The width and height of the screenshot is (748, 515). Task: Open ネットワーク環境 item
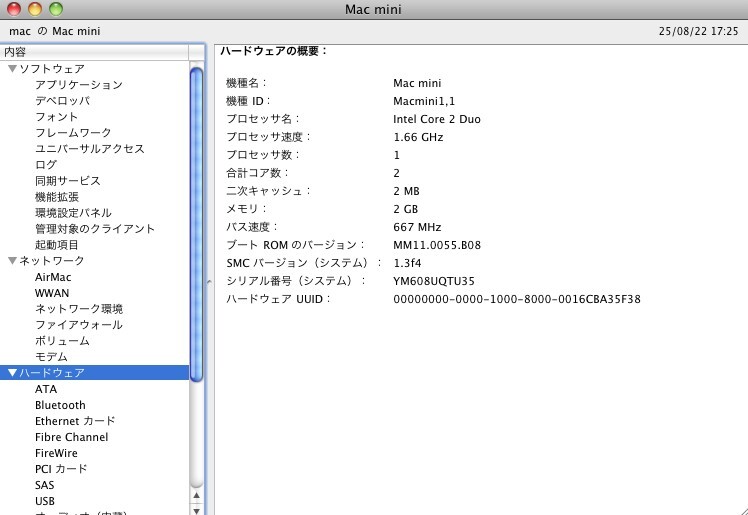(79, 309)
